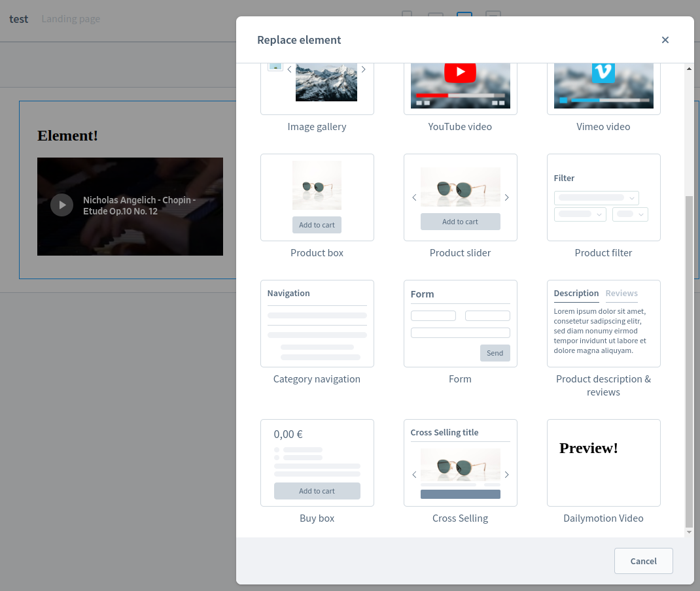Select the Description tab in description preview
The height and width of the screenshot is (591, 700).
[x=576, y=293]
